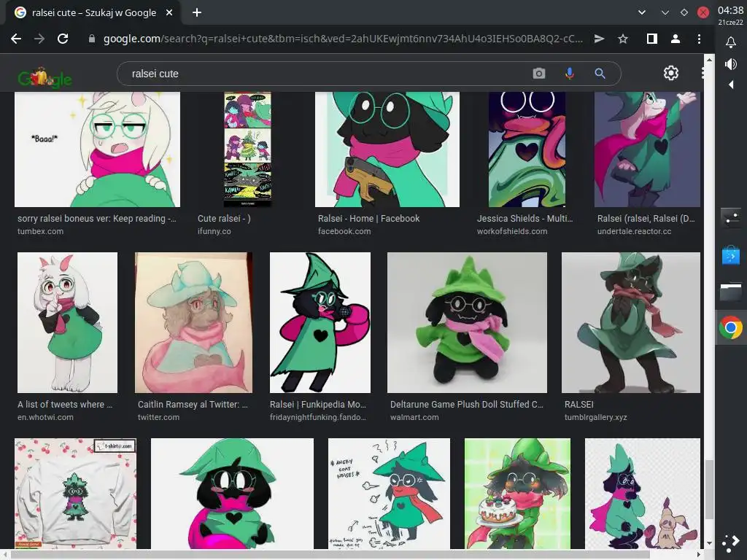Open Deltarune Game Plush Doll link
Viewport: 747px width, 560px height.
coord(466,404)
